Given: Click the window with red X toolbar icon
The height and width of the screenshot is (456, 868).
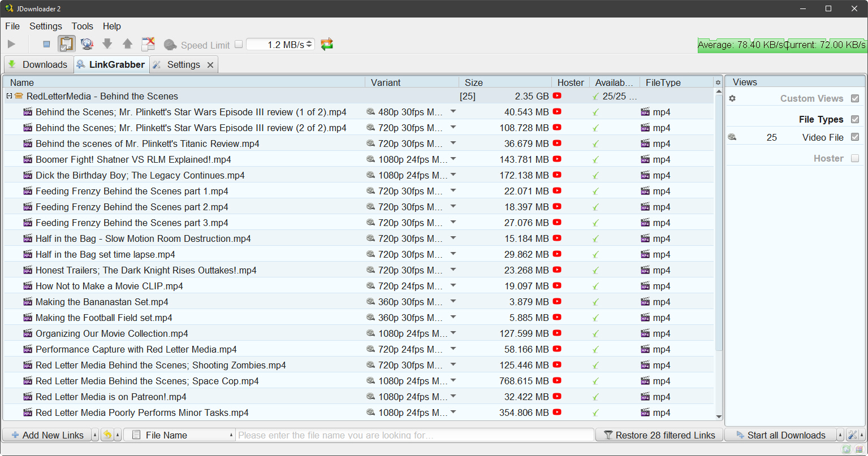Looking at the screenshot, I should [x=148, y=44].
